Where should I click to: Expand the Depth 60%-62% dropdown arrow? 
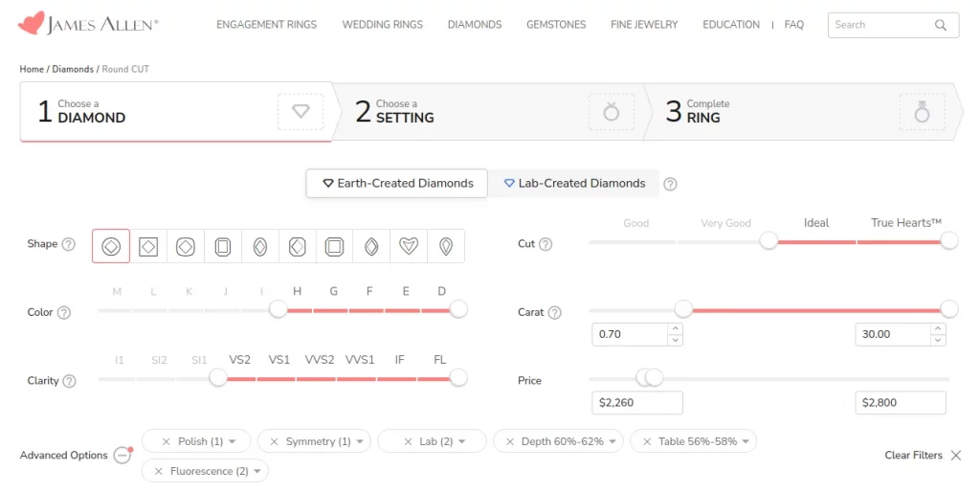[612, 441]
